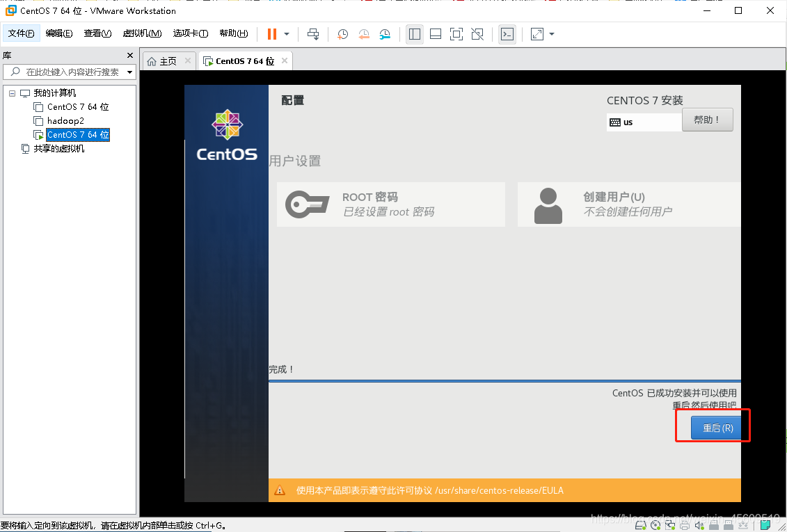This screenshot has height=532, width=787.
Task: Open the snapshot manager wrench-clock icon
Action: click(x=385, y=34)
